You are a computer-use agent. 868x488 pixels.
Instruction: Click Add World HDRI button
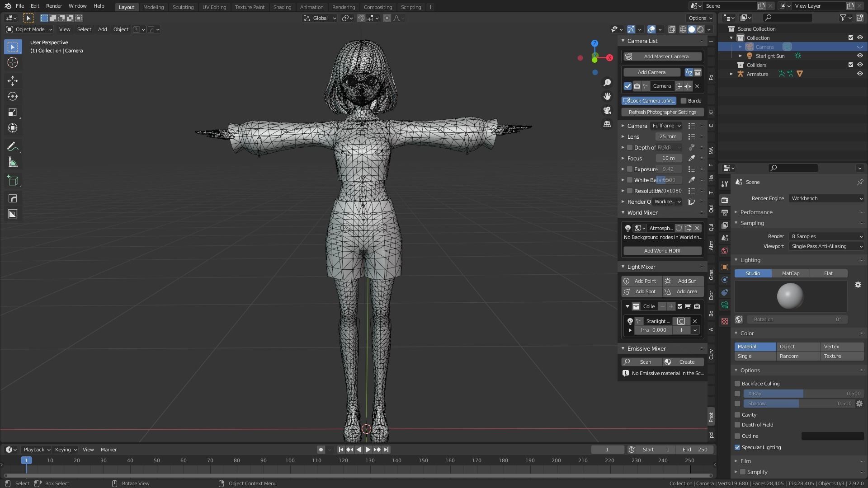click(662, 251)
